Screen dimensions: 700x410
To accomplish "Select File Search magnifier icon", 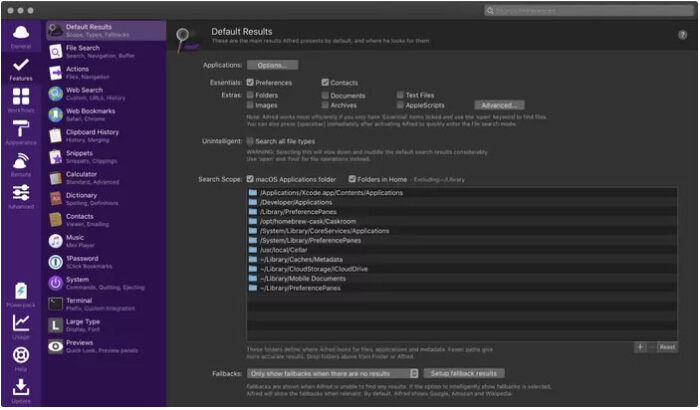I will point(55,52).
